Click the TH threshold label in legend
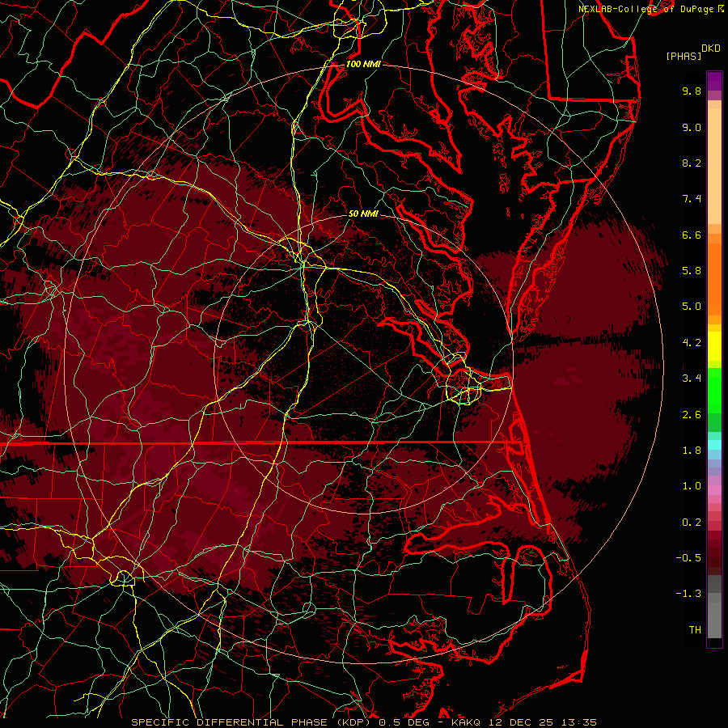 [695, 630]
